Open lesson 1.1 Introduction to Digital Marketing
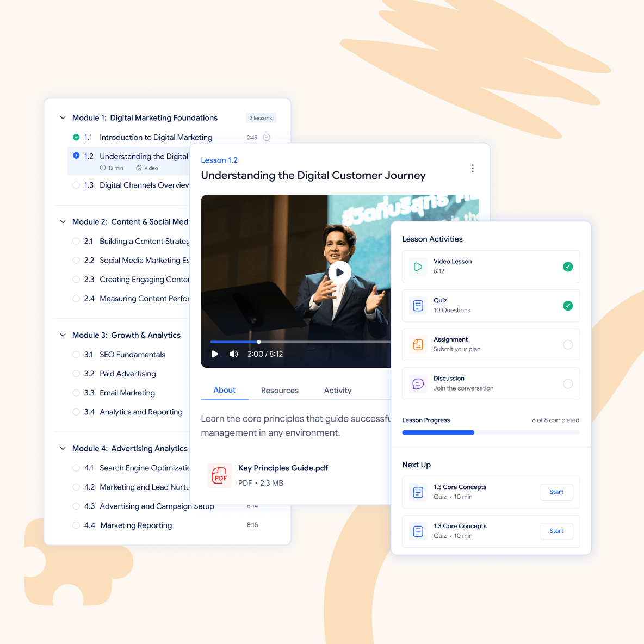Image resolution: width=644 pixels, height=644 pixels. click(156, 137)
